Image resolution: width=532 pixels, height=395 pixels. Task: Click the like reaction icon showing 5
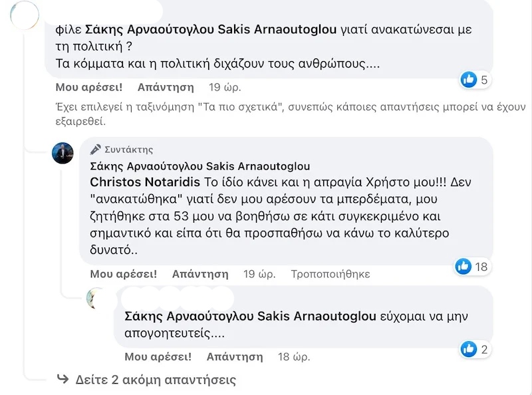pos(469,80)
